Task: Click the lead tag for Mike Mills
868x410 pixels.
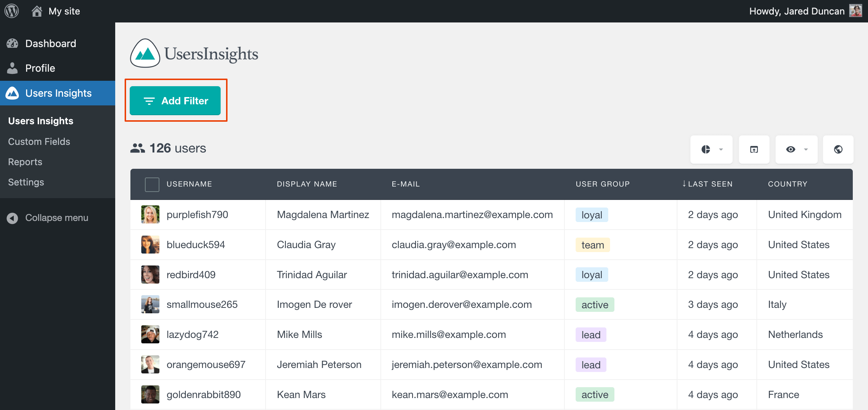Action: click(591, 335)
